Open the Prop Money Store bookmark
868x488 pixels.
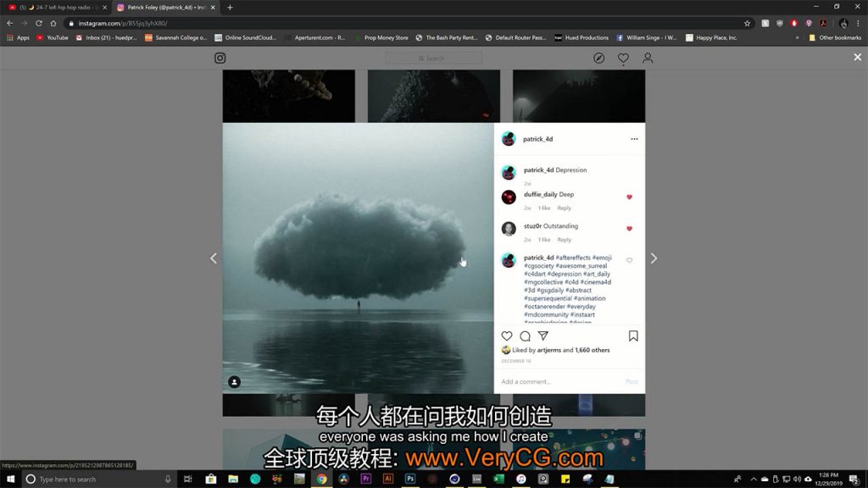[x=381, y=37]
